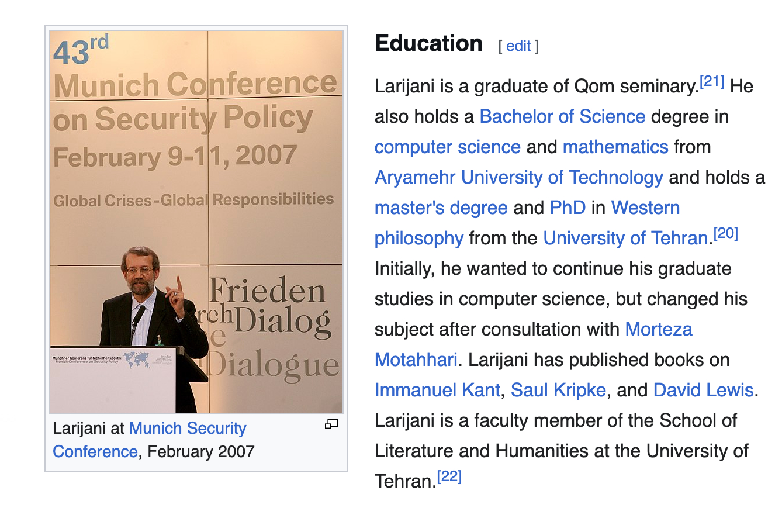Click the edit link beside Education
This screenshot has height=532, width=782.
(x=518, y=46)
